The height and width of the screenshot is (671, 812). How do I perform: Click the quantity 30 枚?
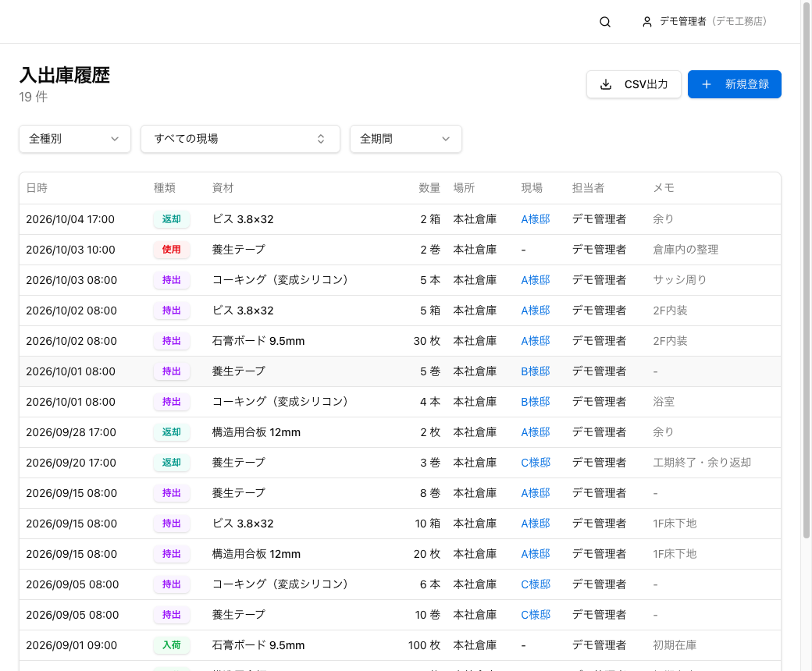coord(427,341)
